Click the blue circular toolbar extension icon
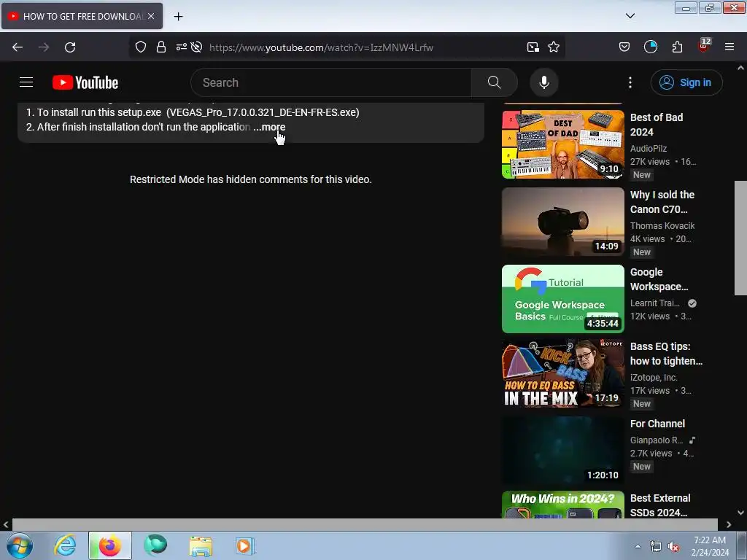 tap(650, 47)
